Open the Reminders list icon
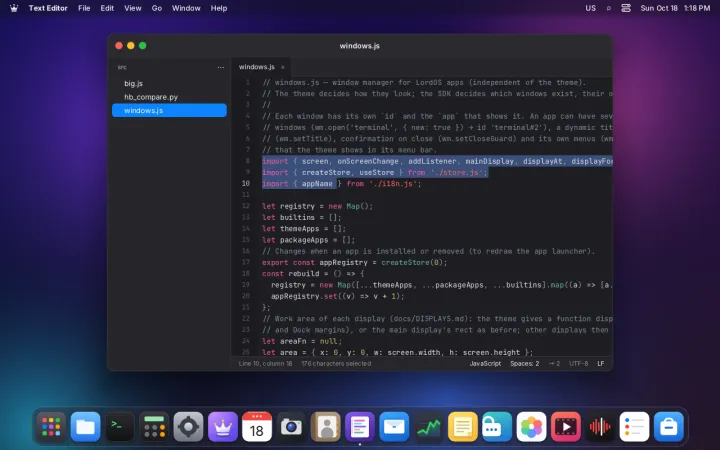The height and width of the screenshot is (450, 720). [x=634, y=427]
